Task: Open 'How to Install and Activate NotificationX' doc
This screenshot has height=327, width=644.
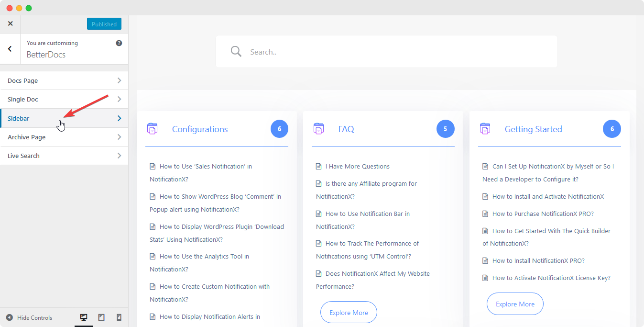Action: point(548,196)
